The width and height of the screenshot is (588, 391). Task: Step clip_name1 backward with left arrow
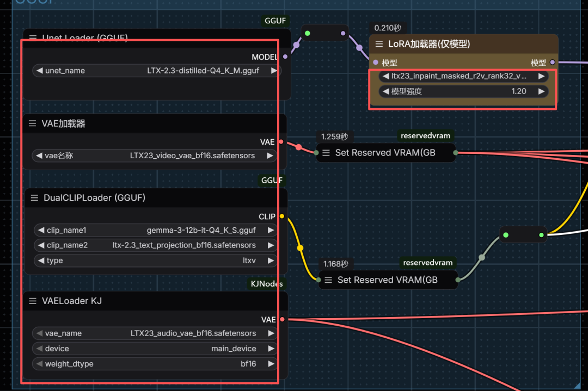tap(41, 230)
